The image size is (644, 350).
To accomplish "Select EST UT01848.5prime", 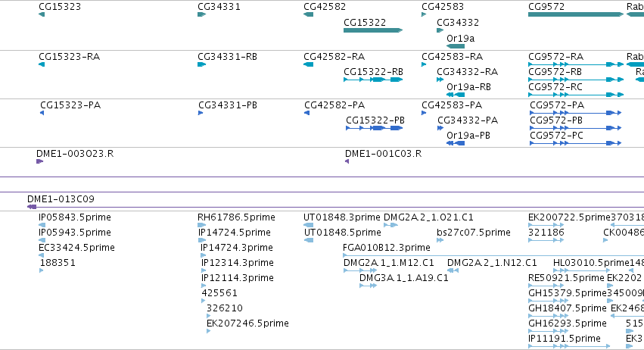I will point(342,233).
